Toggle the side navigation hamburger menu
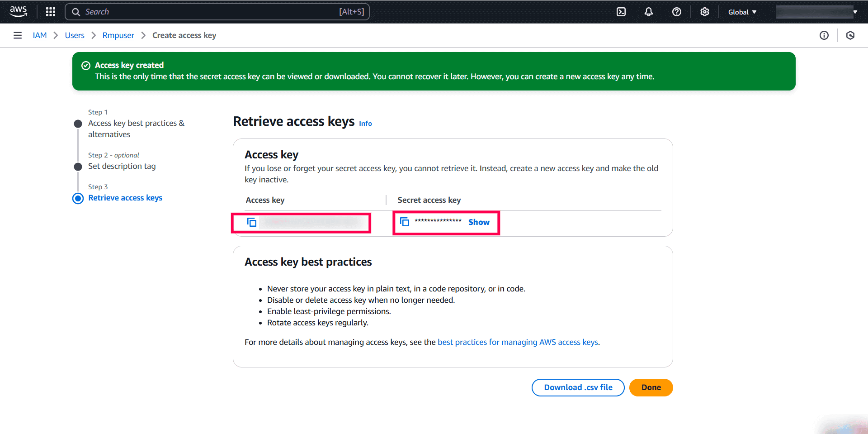 click(x=18, y=35)
